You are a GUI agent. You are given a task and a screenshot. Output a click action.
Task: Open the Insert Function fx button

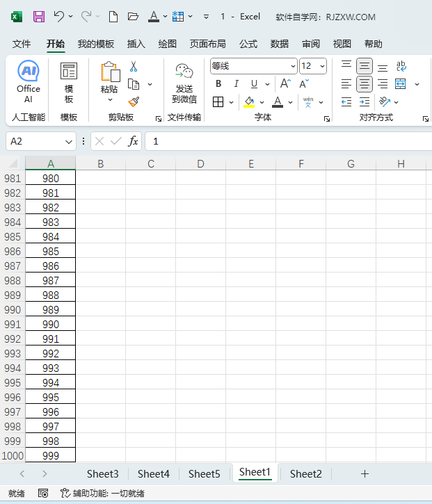(x=133, y=141)
